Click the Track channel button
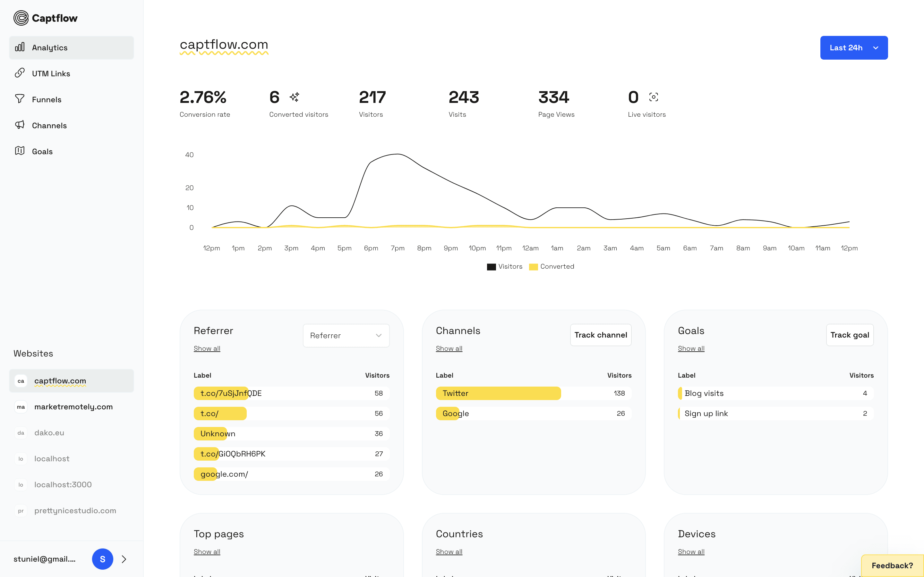 click(600, 335)
